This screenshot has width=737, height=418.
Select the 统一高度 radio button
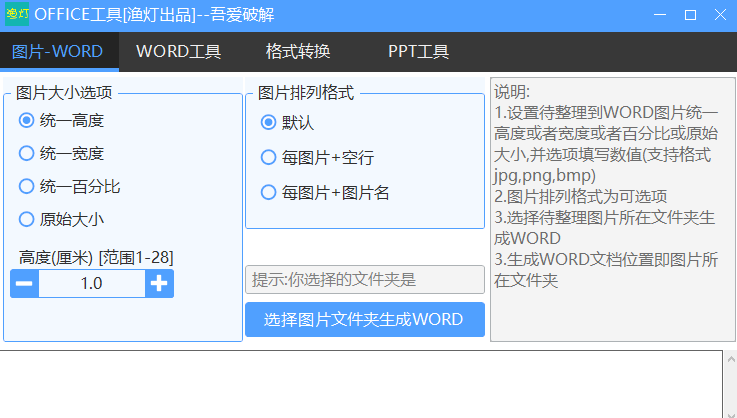(26, 120)
